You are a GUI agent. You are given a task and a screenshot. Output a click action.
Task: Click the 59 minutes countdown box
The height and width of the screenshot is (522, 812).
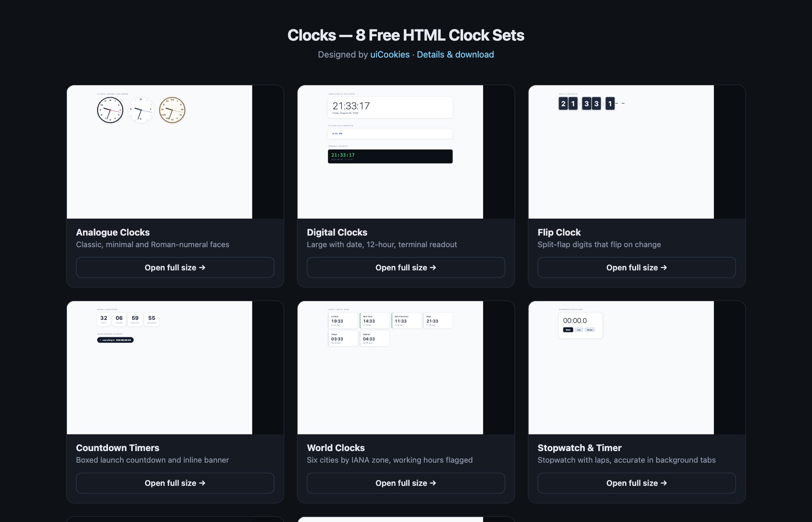tap(135, 319)
